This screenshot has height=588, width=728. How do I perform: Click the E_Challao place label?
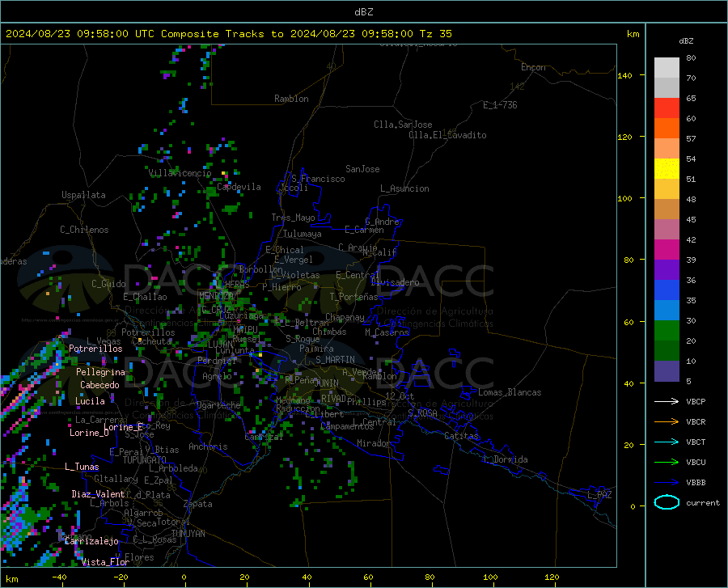click(145, 297)
